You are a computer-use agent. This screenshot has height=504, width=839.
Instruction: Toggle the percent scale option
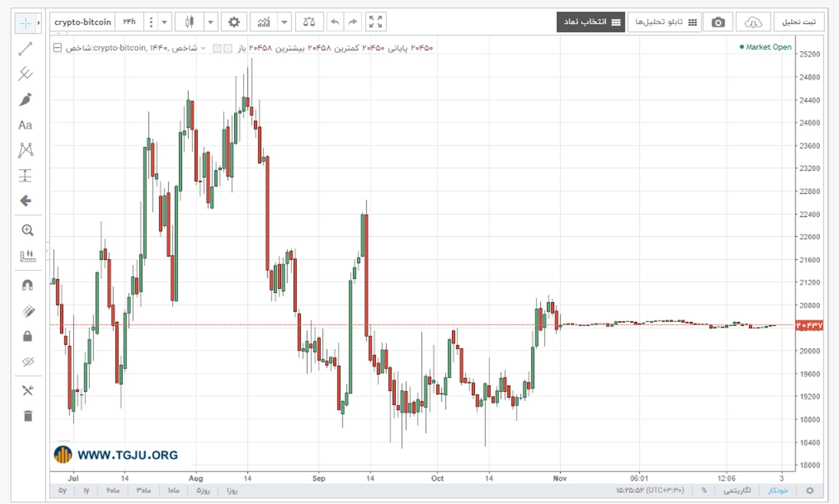(x=704, y=490)
